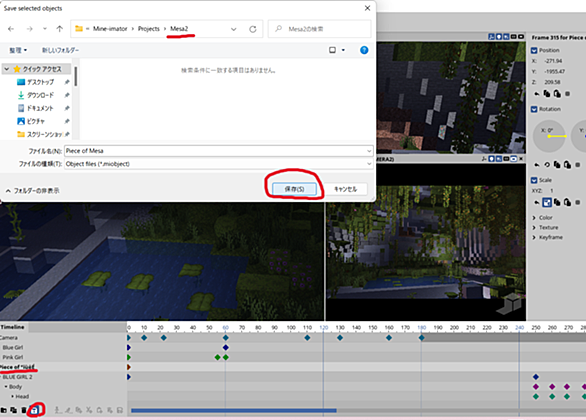The image size is (586, 420).
Task: Paste into the Scale value
Action: click(x=567, y=203)
